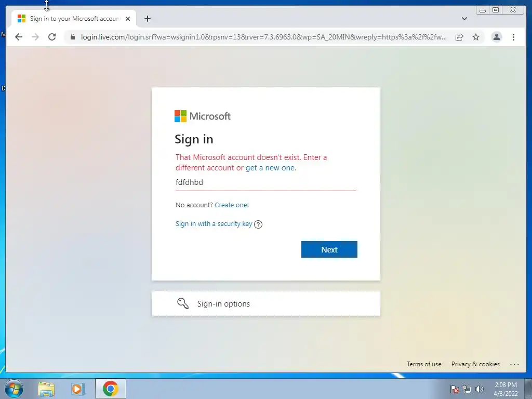Bookmark this page with the star icon
532x399 pixels.
tap(476, 37)
